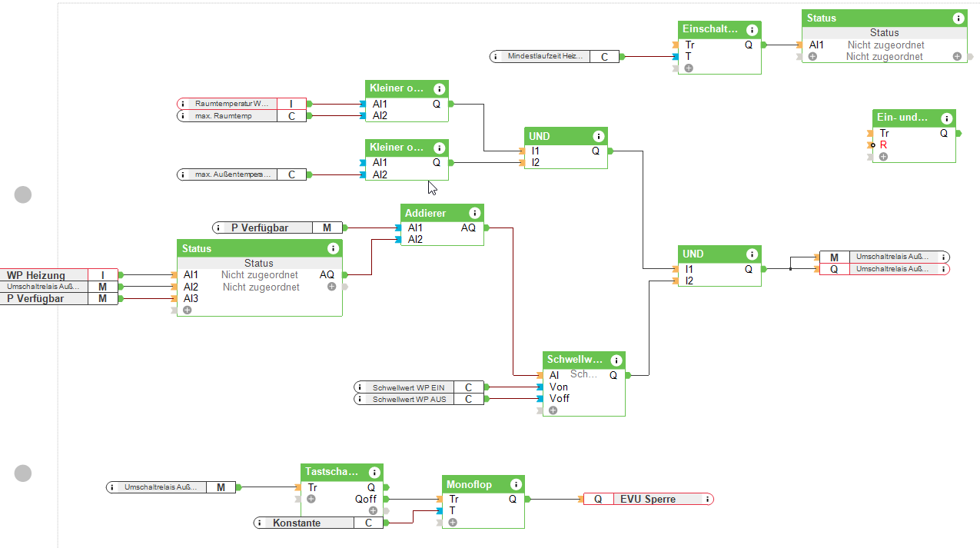Viewport: 980px width, 548px height.
Task: Select Raumtemperatur W... input
Action: pos(241,104)
